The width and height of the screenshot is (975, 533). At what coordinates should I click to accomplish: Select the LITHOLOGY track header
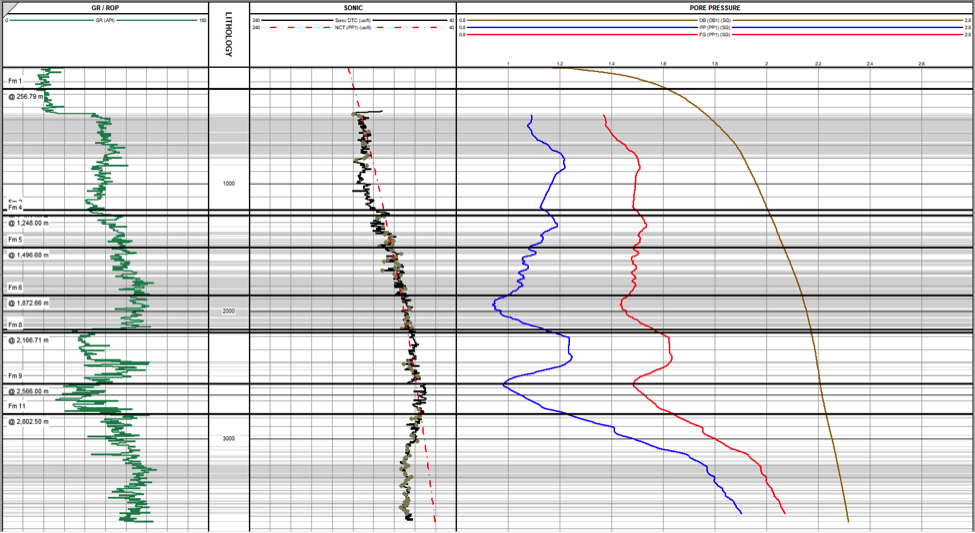point(229,35)
